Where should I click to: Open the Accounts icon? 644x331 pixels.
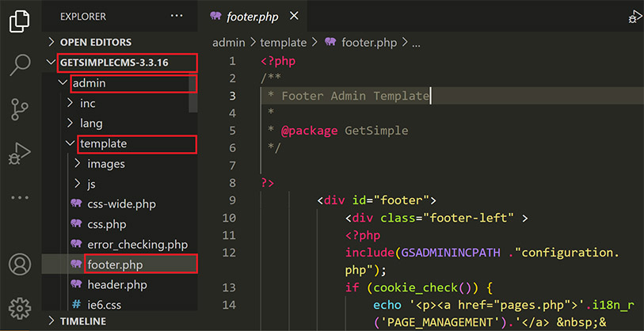pyautogui.click(x=20, y=264)
